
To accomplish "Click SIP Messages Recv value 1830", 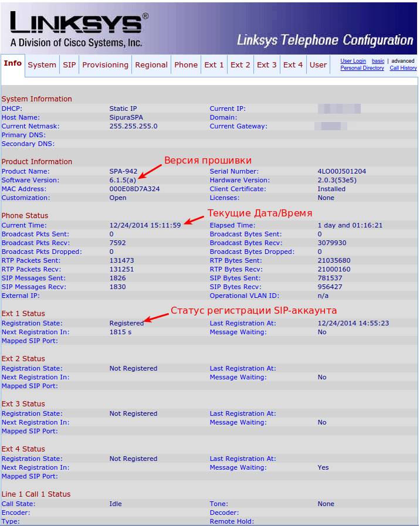I will pyautogui.click(x=118, y=287).
